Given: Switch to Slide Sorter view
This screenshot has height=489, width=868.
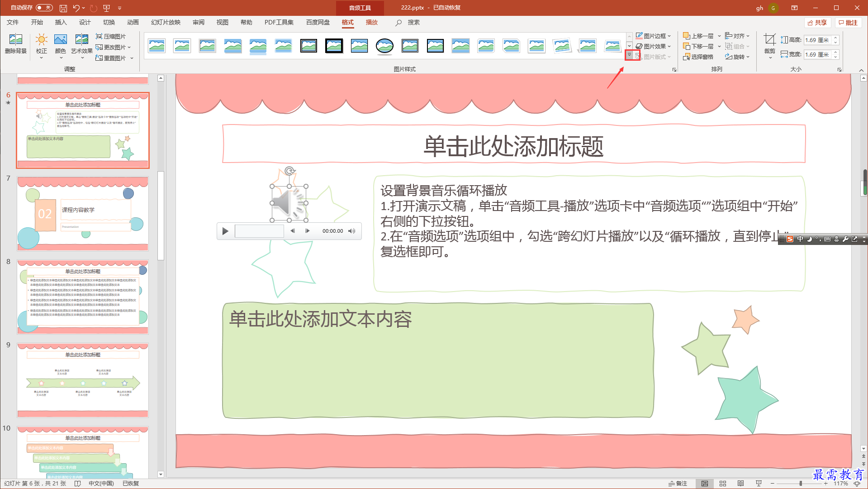Looking at the screenshot, I should [x=723, y=484].
